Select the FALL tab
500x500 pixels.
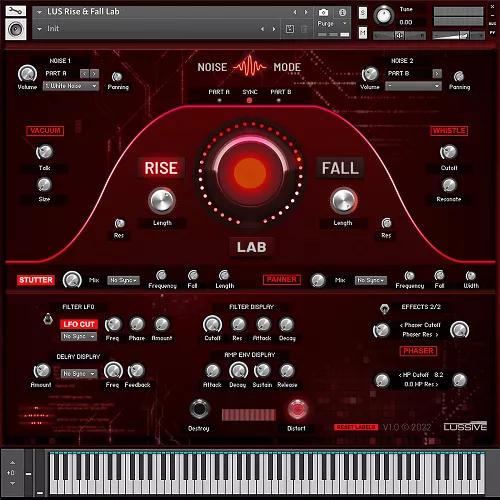point(340,168)
